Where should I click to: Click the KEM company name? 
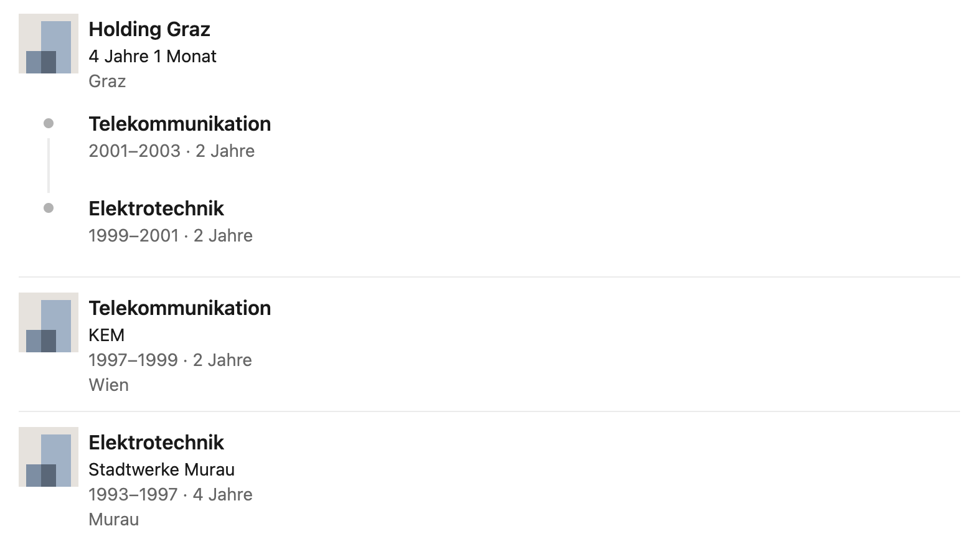[106, 335]
